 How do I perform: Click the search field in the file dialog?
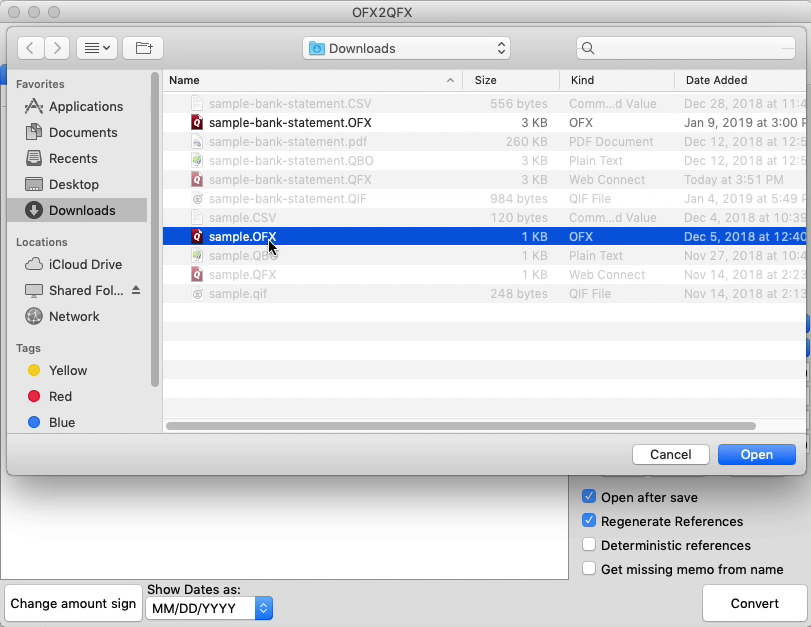tap(686, 48)
